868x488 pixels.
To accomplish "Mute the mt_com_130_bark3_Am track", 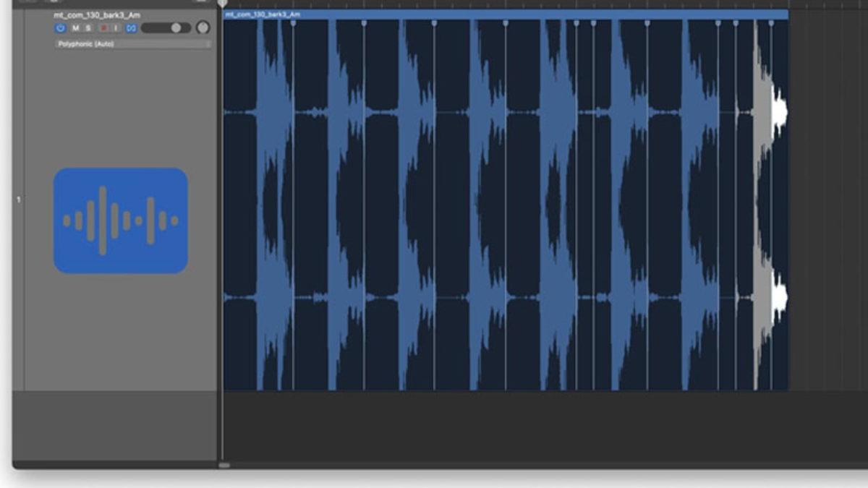I will coord(75,28).
